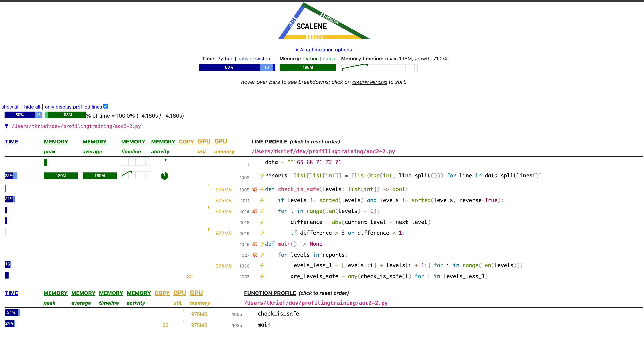Screen dimensions: 644x340
Task: Click the 180M memory peak bar
Action: [x=61, y=176]
